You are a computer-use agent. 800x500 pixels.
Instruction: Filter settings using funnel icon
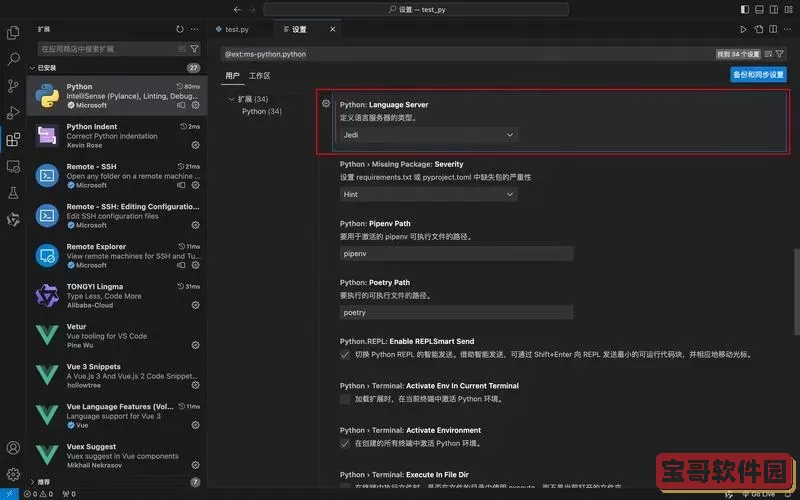point(780,54)
